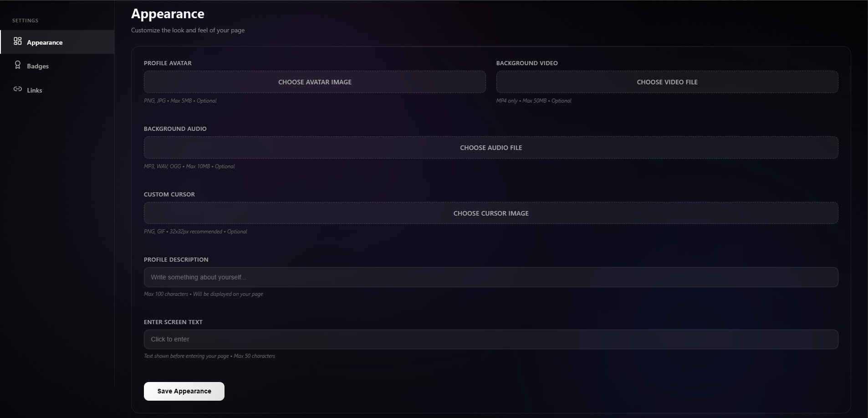Click the Profile Avatar field label
The image size is (868, 418).
[168, 63]
